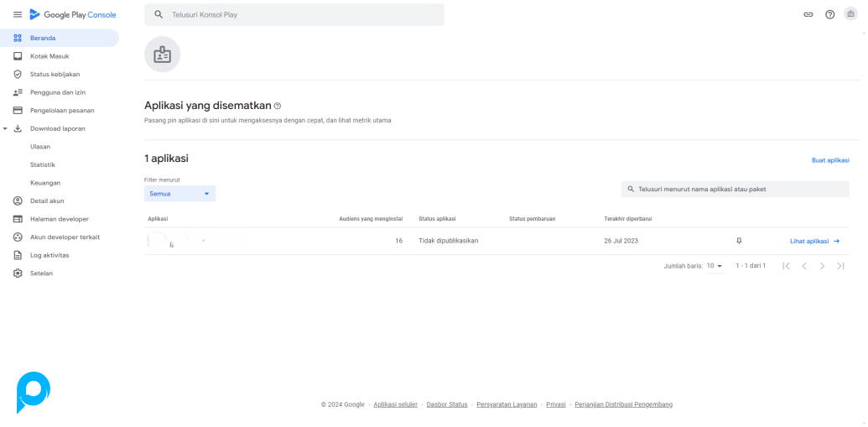Click the Halaman developer page icon
This screenshot has width=868, height=427.
click(x=18, y=219)
